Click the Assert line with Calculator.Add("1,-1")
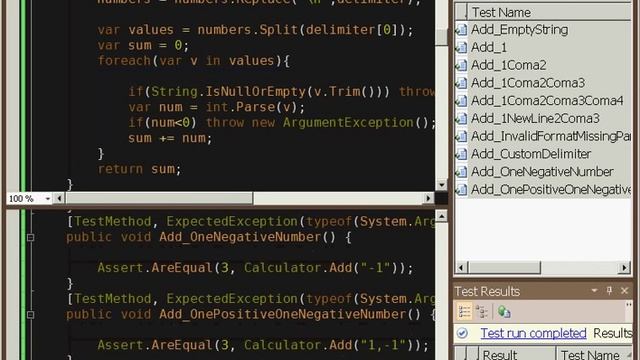Image resolution: width=640 pixels, height=360 pixels. click(x=263, y=345)
